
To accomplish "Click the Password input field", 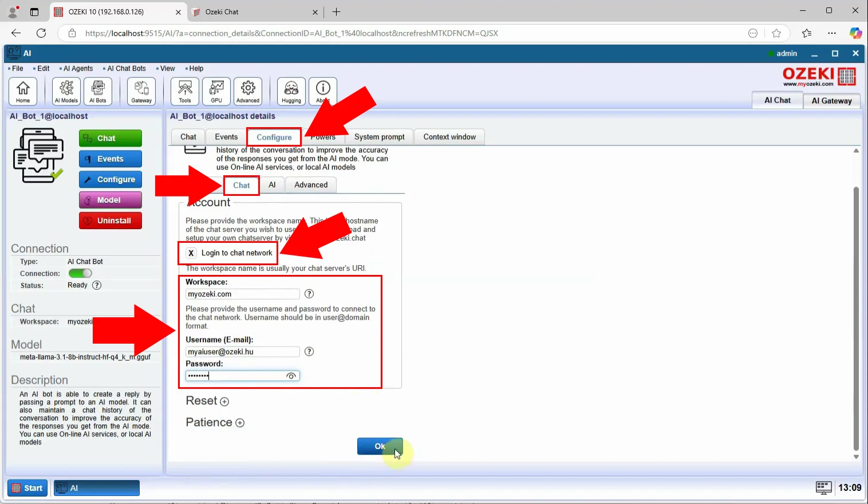I will [x=243, y=376].
